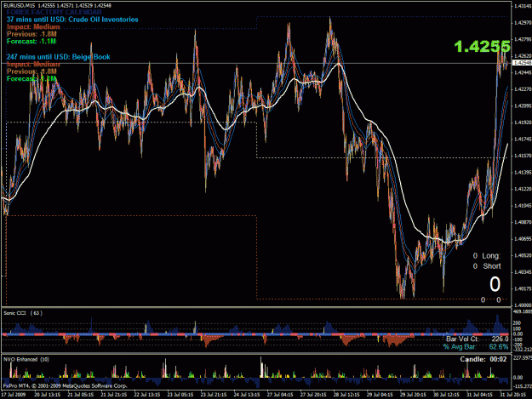The height and width of the screenshot is (399, 532).
Task: Click the 1.42445 price axis label
Action: coord(523,72)
